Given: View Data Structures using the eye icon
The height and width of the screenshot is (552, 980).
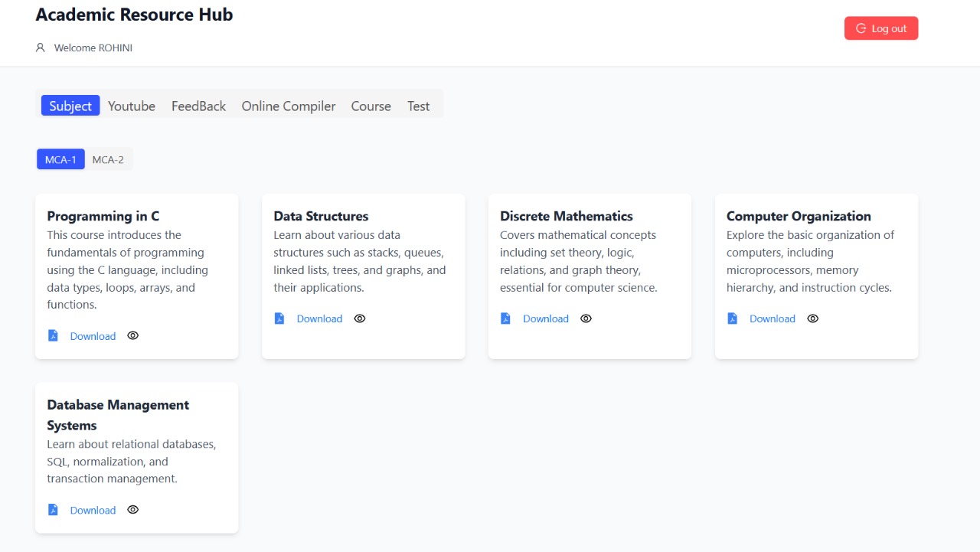Looking at the screenshot, I should click(360, 318).
